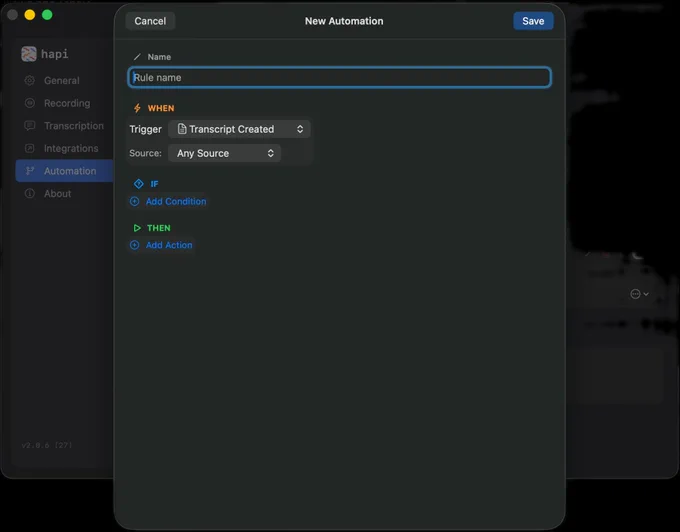Click the diamond IF icon

point(138,184)
